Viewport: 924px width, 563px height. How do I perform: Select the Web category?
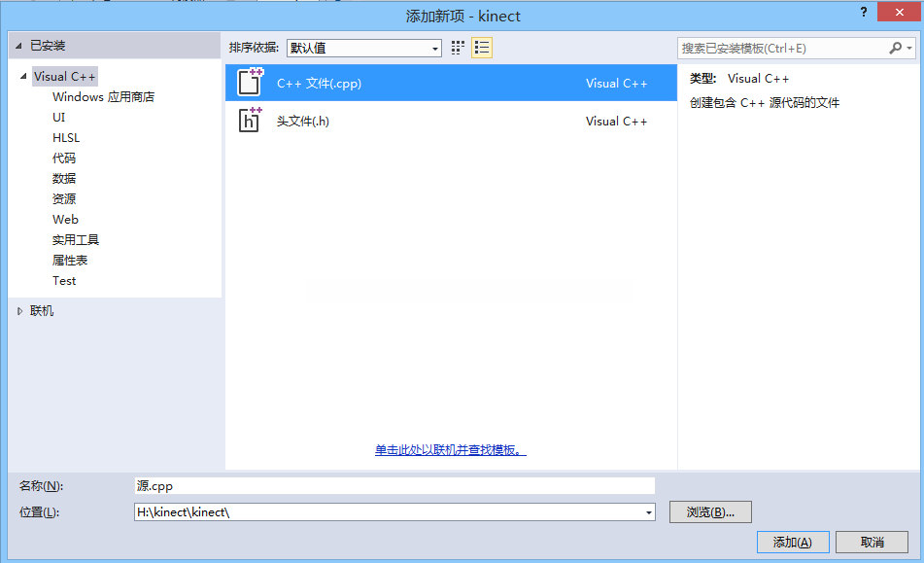pyautogui.click(x=65, y=220)
